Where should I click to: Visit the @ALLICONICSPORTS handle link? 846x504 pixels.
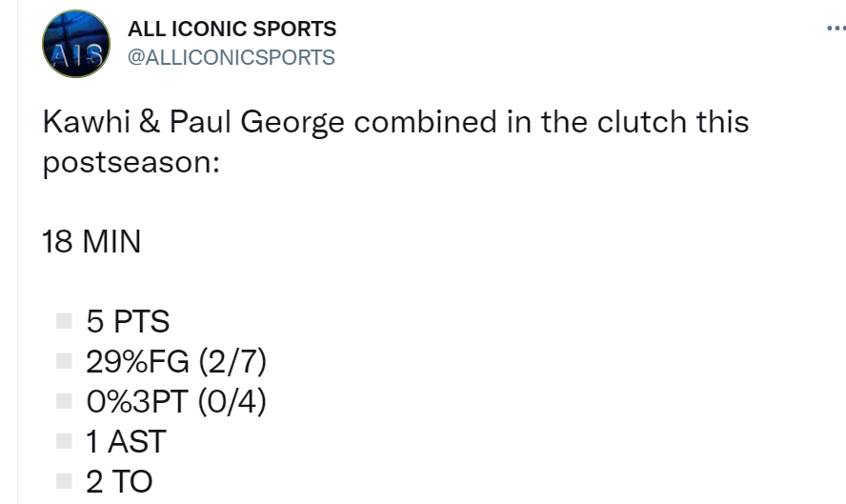pyautogui.click(x=232, y=57)
